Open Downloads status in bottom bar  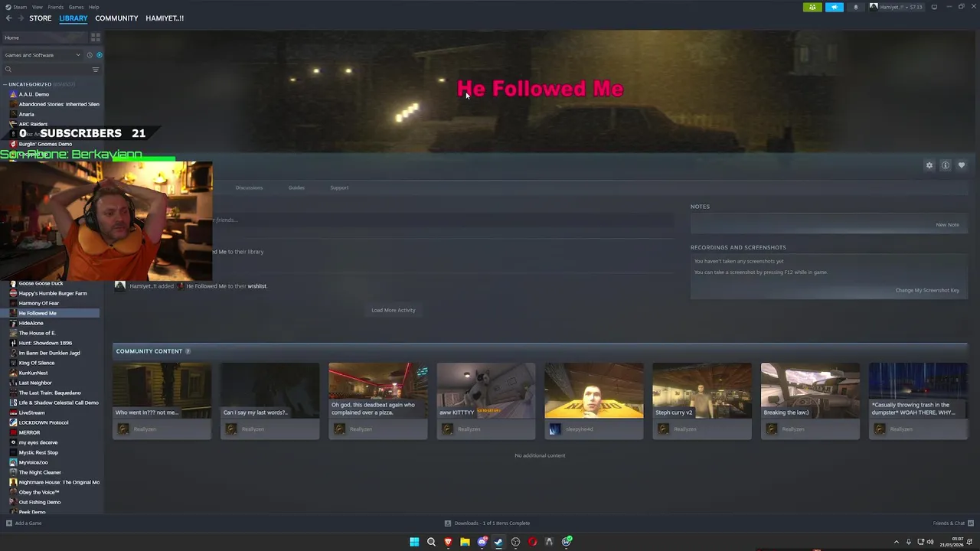coord(487,523)
